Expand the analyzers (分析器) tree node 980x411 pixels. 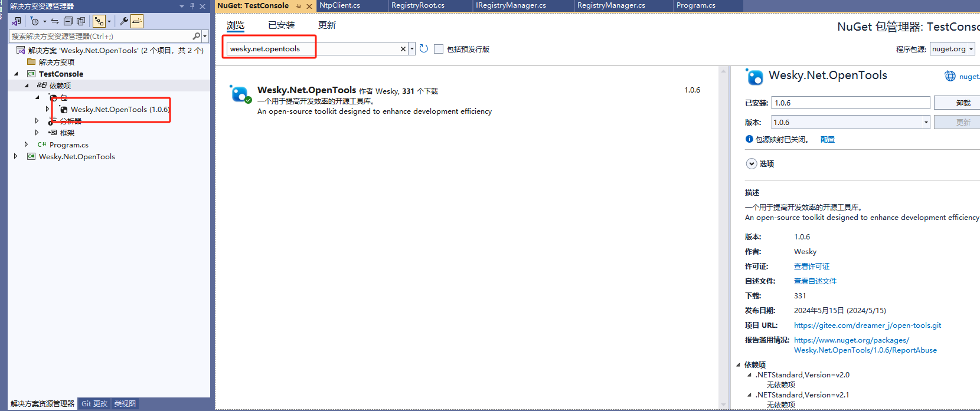coord(37,121)
